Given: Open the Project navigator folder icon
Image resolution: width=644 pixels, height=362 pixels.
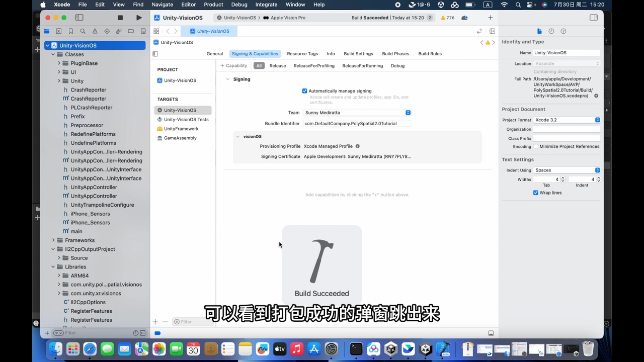Looking at the screenshot, I should pyautogui.click(x=47, y=31).
